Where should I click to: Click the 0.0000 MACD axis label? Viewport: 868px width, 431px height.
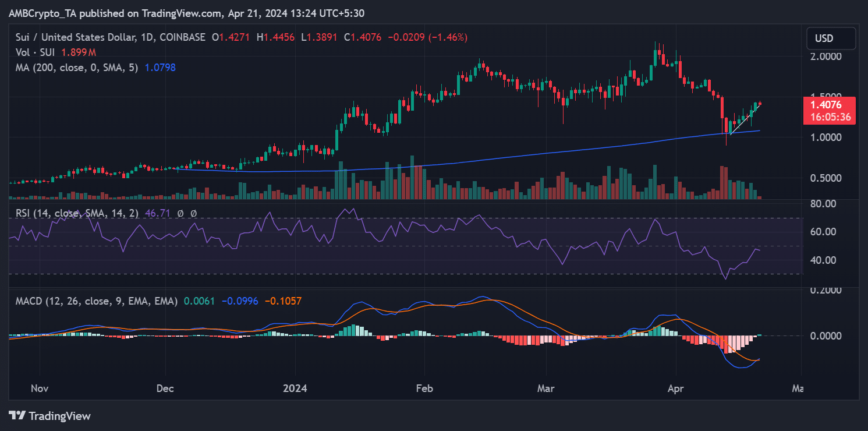coord(826,336)
